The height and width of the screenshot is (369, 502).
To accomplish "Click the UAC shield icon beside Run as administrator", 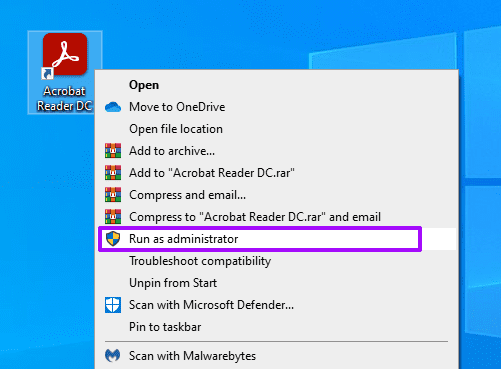I will click(x=113, y=239).
